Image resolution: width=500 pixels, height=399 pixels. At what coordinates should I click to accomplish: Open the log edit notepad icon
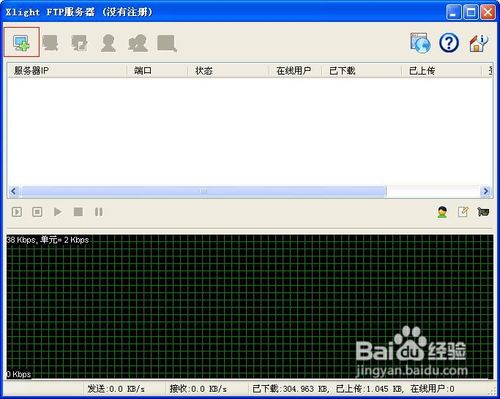(463, 212)
